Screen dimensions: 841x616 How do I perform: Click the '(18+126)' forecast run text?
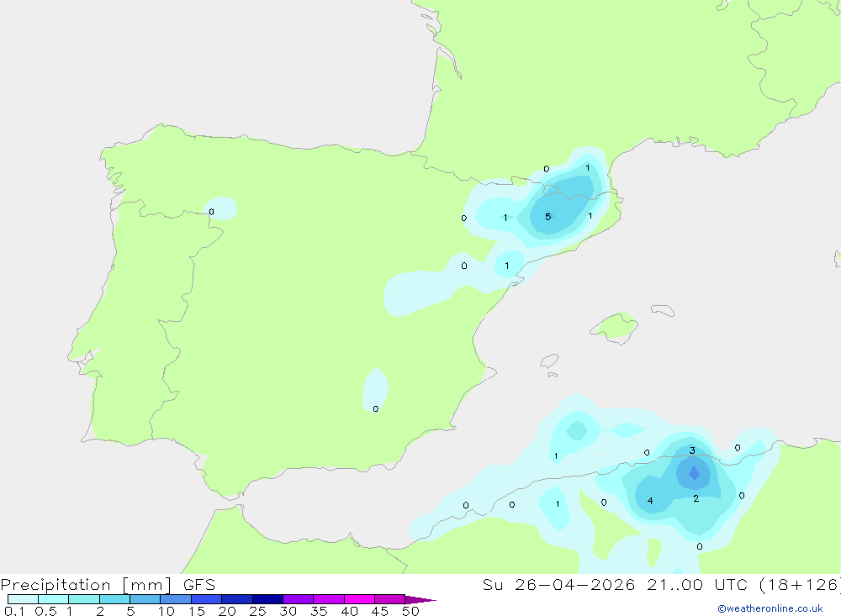coord(800,584)
